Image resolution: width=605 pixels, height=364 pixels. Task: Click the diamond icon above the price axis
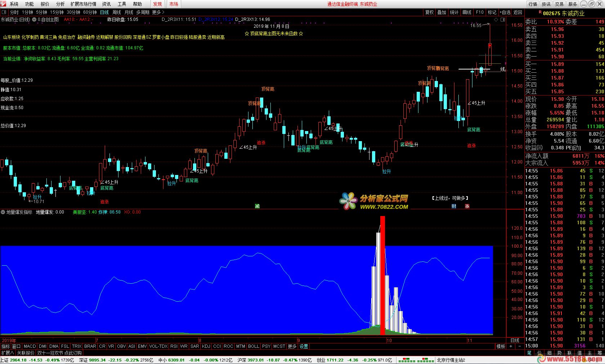click(496, 19)
